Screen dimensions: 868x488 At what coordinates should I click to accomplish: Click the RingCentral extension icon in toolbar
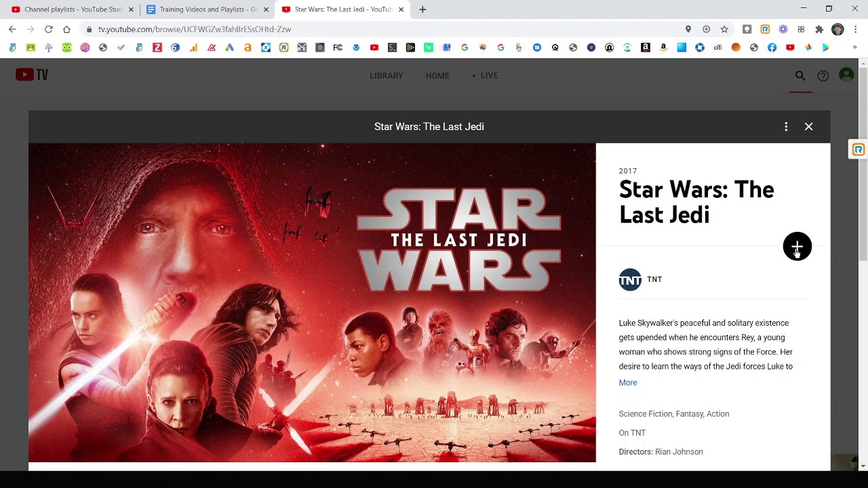[x=765, y=29]
